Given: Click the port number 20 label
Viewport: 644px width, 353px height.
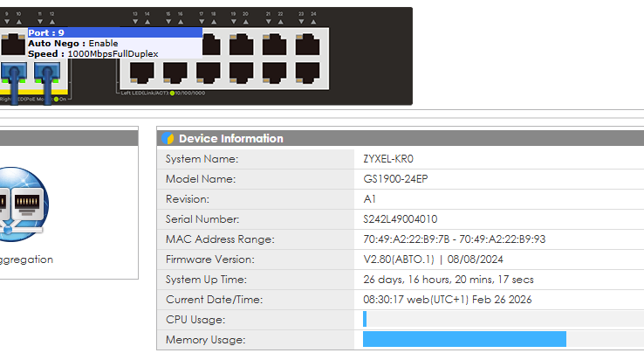Looking at the screenshot, I should click(x=245, y=14).
